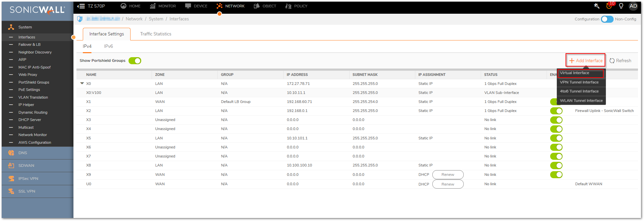Open the MONITOR section icon

pyautogui.click(x=153, y=6)
